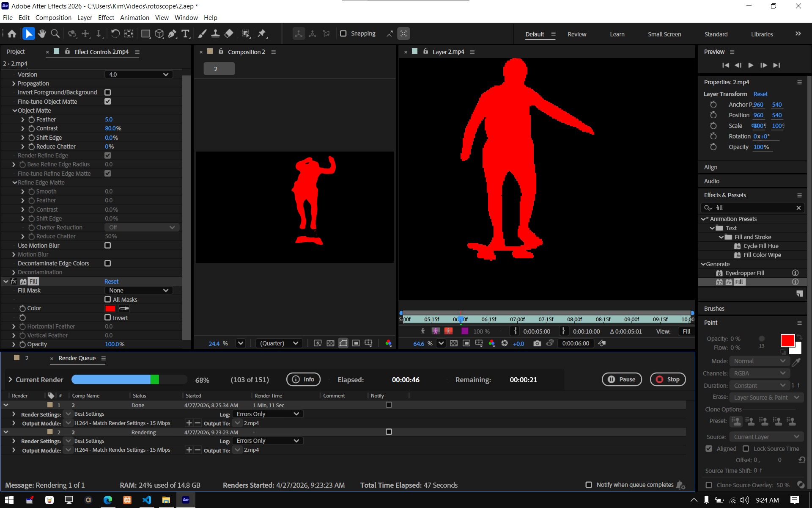
Task: Select the Zoom magnifier tool
Action: pyautogui.click(x=55, y=33)
